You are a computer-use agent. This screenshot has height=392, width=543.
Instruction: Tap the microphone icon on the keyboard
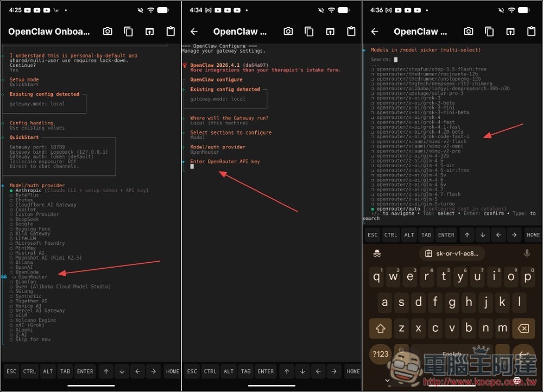pos(526,254)
